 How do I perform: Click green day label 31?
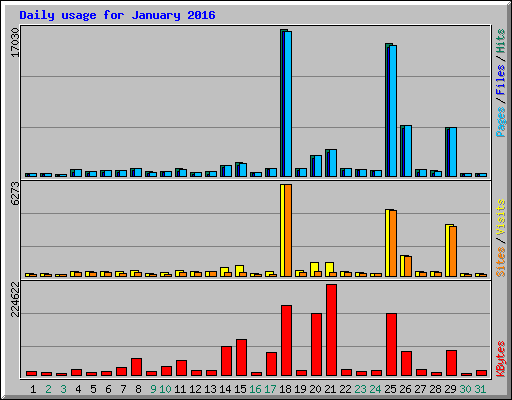click(480, 389)
